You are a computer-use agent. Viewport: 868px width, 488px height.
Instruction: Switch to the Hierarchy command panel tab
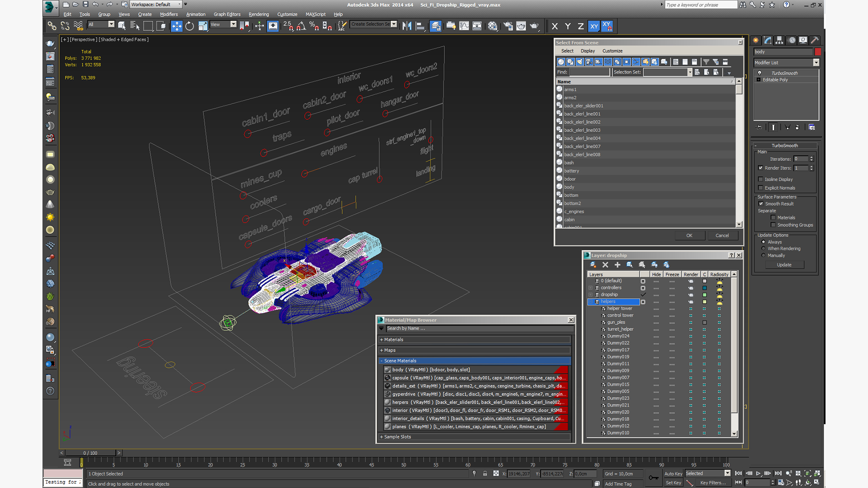click(779, 40)
